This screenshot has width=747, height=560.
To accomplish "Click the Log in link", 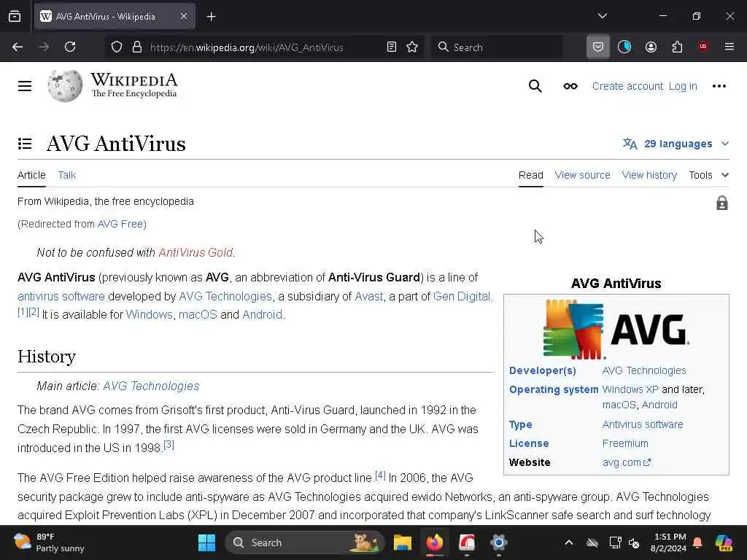I will (683, 86).
